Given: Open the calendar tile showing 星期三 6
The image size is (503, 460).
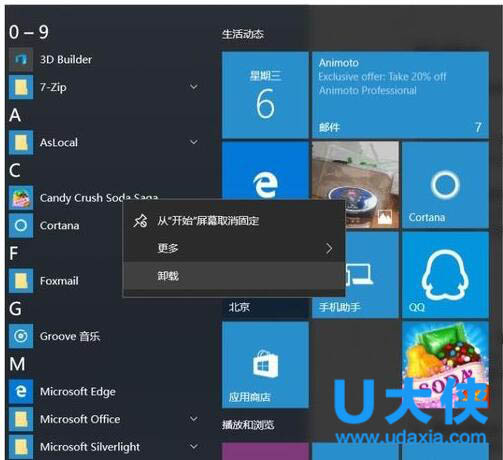Looking at the screenshot, I should 265,95.
